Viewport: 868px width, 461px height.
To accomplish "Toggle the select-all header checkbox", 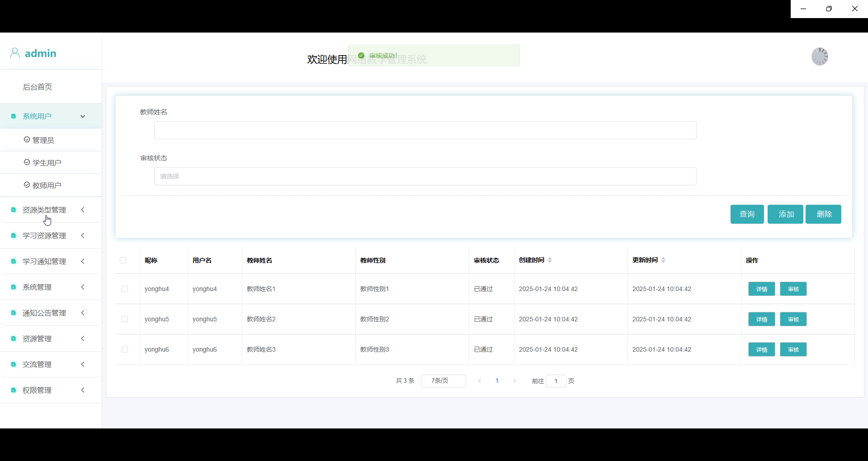I will point(123,260).
